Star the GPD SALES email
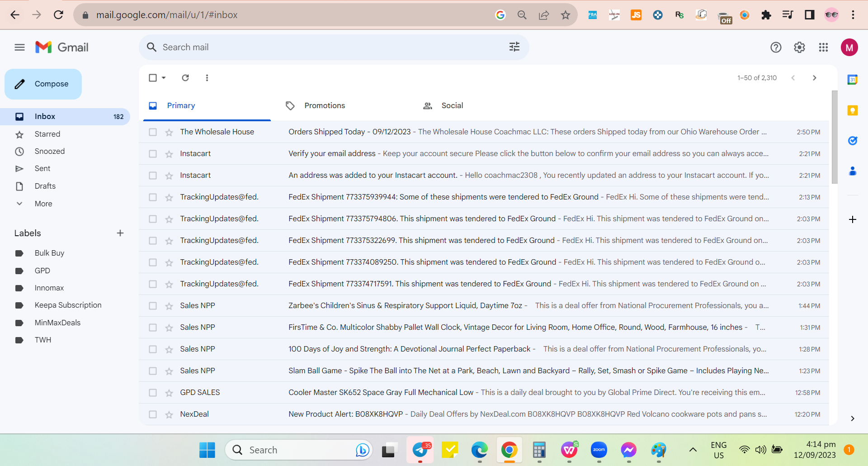Viewport: 868px width, 466px height. pos(169,393)
